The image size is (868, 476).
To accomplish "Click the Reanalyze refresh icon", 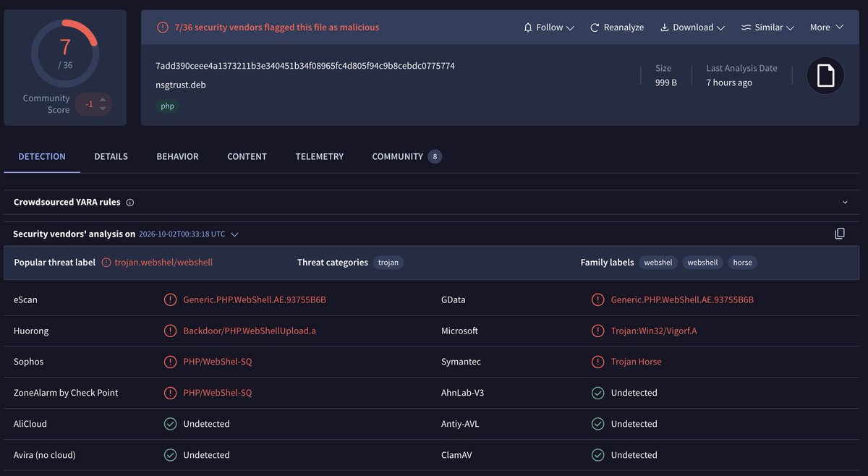I will (595, 27).
